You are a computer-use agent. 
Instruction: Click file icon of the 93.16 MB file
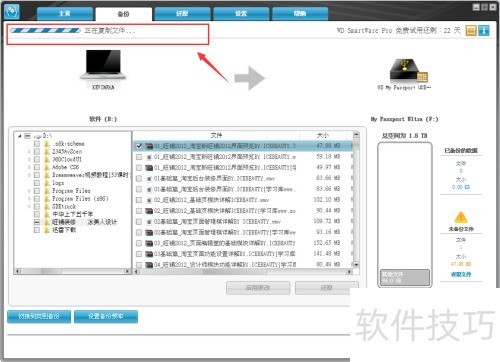(149, 232)
